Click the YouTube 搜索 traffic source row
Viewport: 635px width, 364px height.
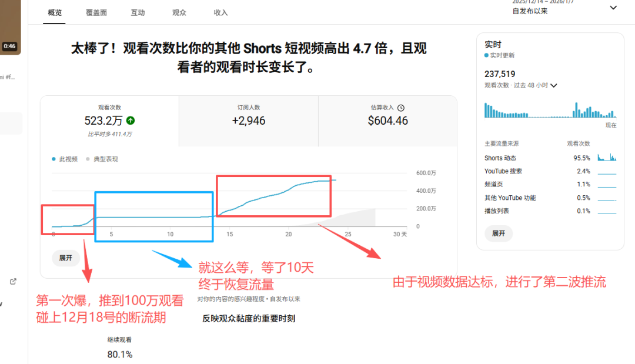click(x=550, y=171)
